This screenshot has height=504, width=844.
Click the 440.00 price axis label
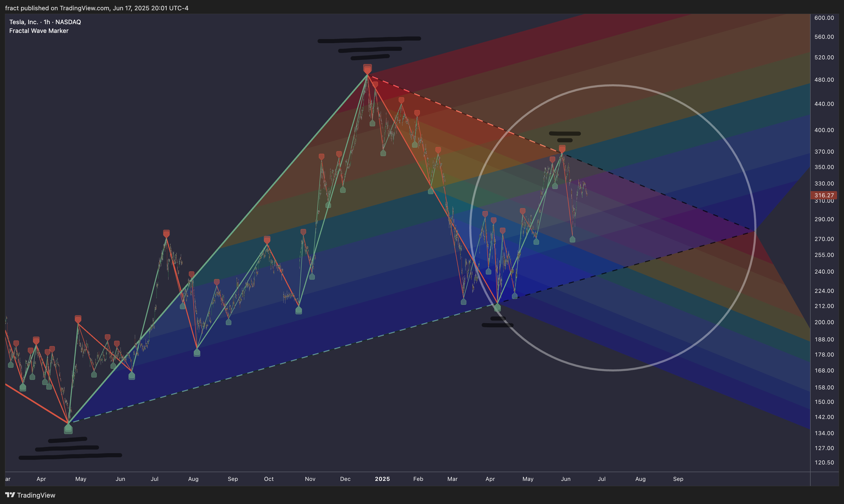(x=824, y=104)
